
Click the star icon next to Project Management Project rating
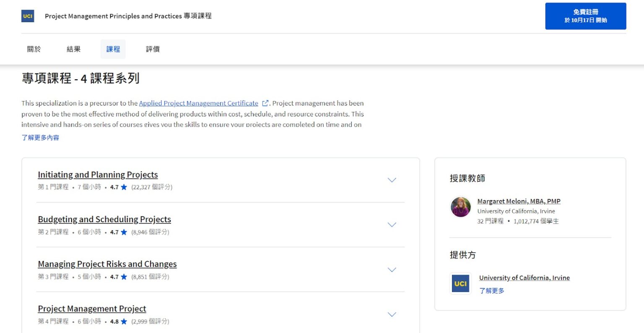(123, 321)
